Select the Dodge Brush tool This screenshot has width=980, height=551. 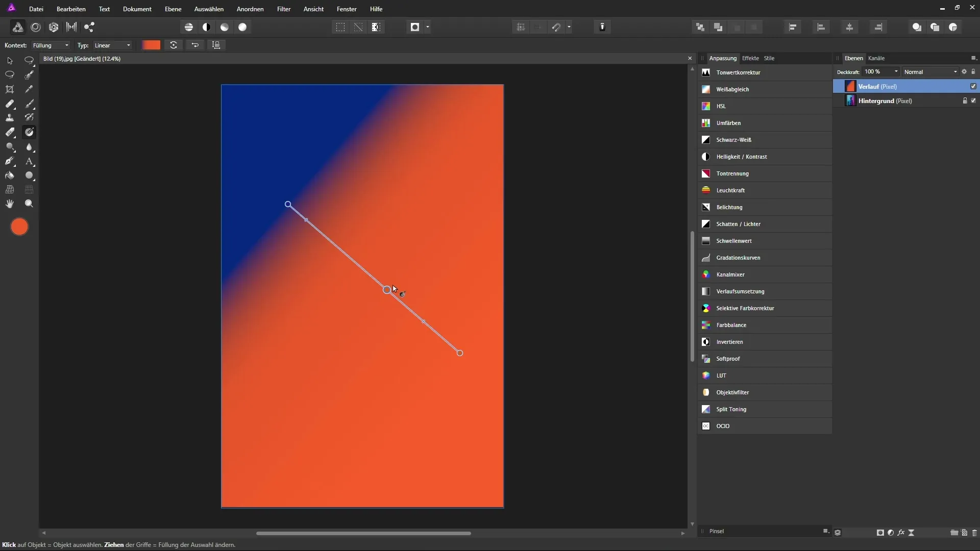(10, 147)
